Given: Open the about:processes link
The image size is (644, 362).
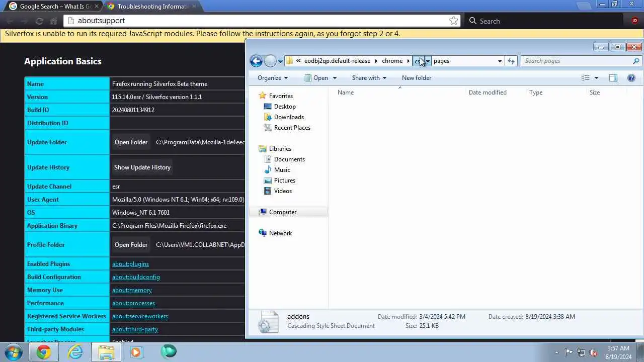Looking at the screenshot, I should point(133,303).
